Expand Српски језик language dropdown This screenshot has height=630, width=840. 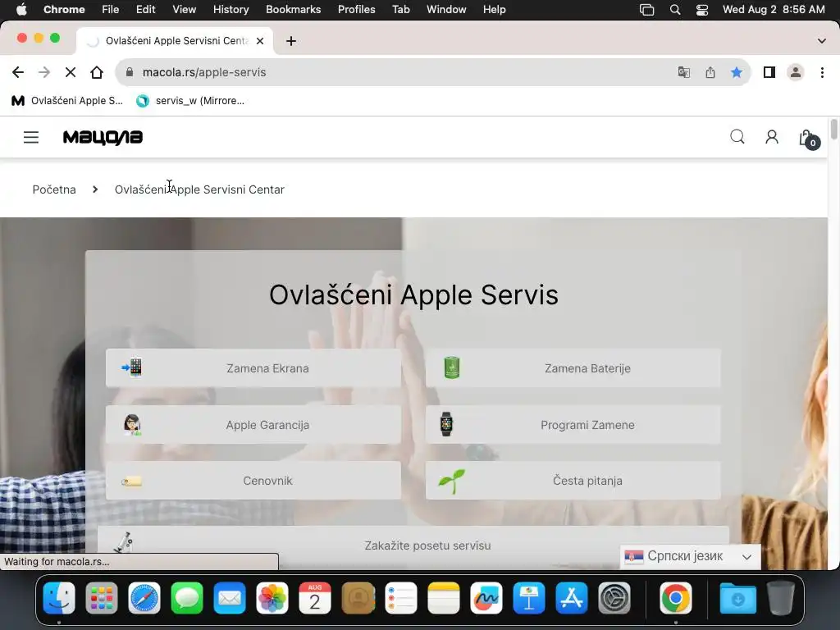coord(690,557)
